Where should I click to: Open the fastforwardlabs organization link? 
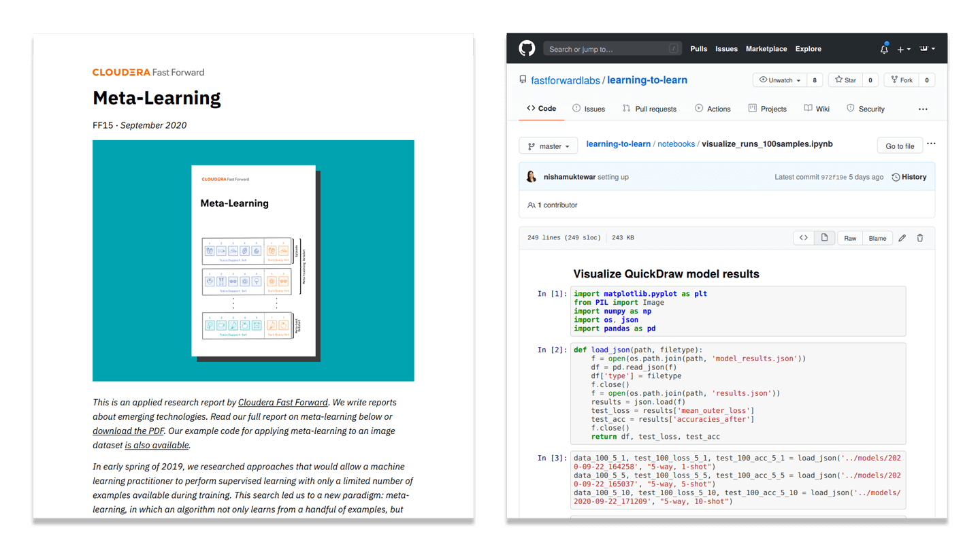click(x=566, y=80)
